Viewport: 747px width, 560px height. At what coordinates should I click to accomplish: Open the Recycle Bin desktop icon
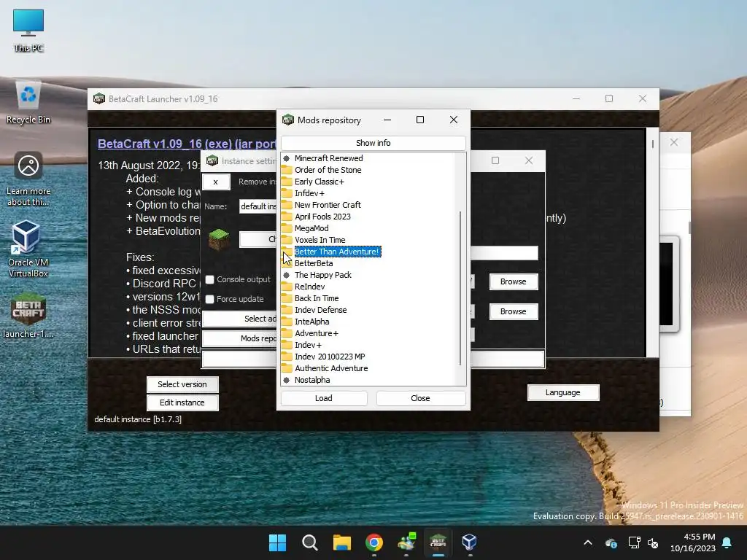[x=28, y=102]
